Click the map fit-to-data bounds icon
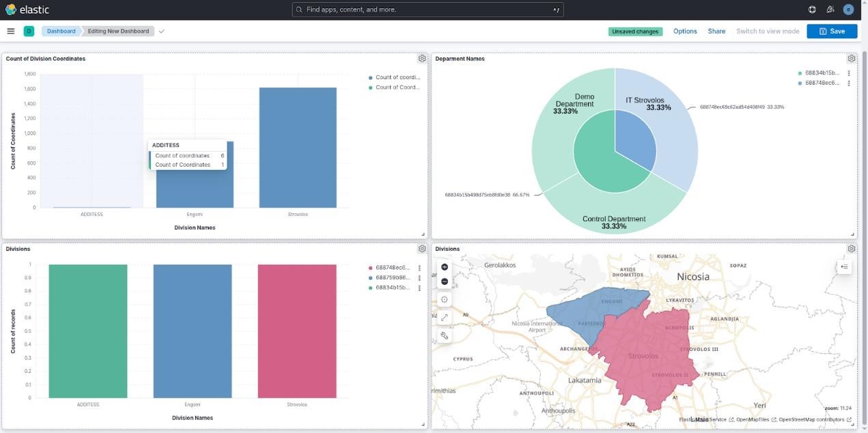This screenshot has height=433, width=868. click(x=445, y=300)
